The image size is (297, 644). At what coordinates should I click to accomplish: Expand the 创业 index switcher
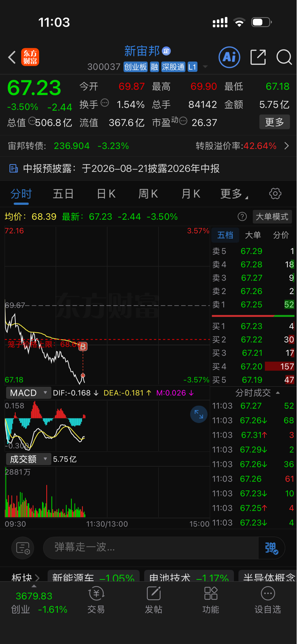point(34,586)
